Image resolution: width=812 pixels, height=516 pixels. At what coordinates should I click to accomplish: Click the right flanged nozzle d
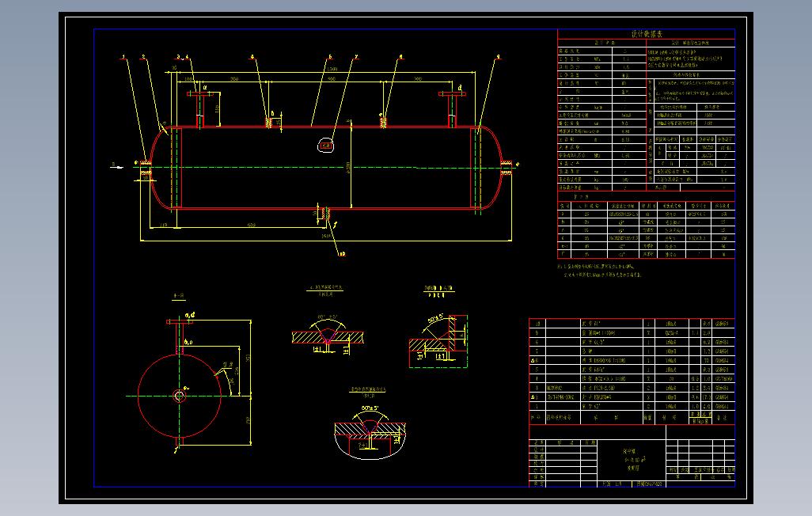point(452,109)
